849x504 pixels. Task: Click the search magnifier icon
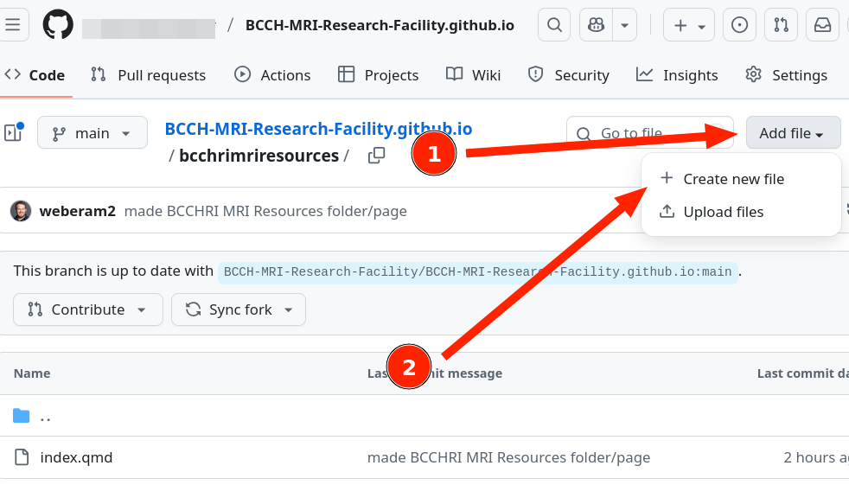pyautogui.click(x=554, y=25)
